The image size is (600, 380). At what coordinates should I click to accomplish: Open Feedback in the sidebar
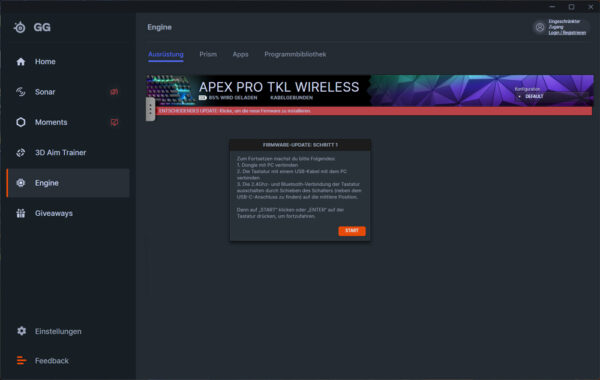[x=68, y=360]
